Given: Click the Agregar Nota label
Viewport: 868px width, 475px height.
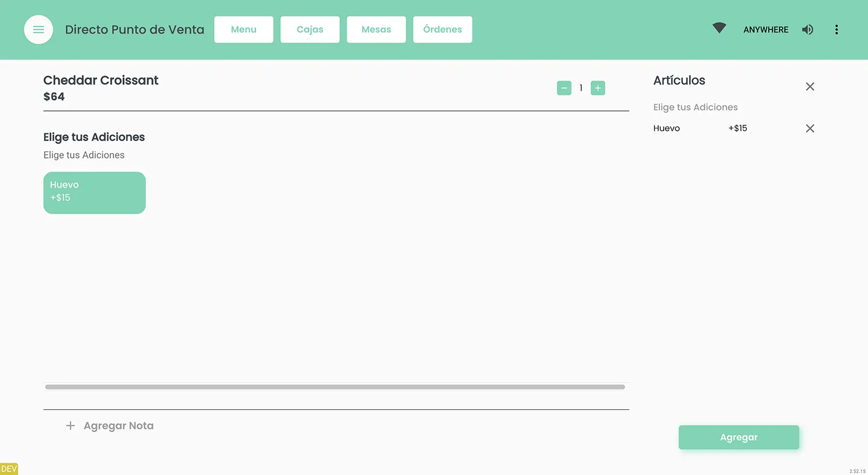Looking at the screenshot, I should coord(119,426).
